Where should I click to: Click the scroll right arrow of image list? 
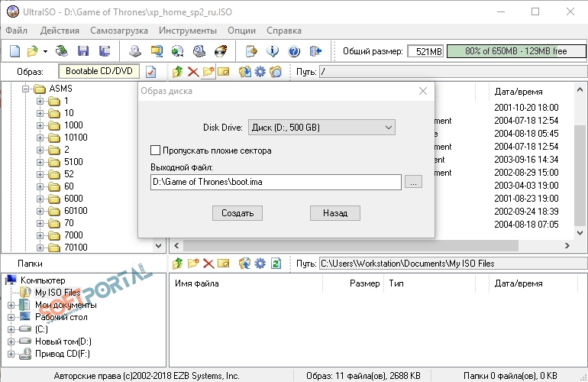(x=567, y=246)
